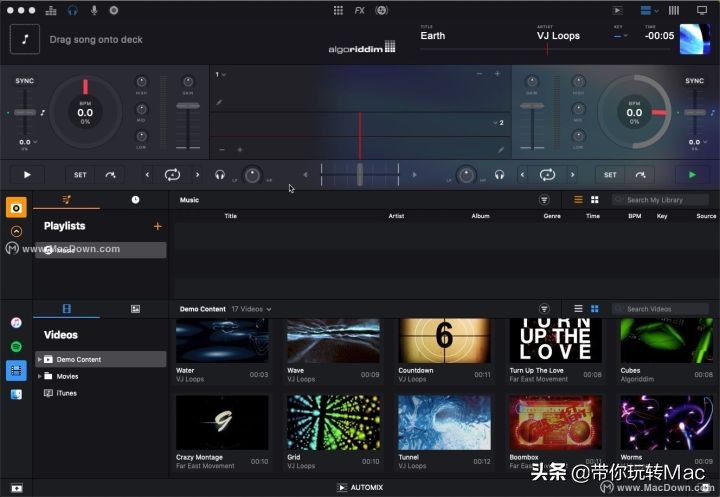Select the photos tab in Videos panel
720x497 pixels.
135,309
